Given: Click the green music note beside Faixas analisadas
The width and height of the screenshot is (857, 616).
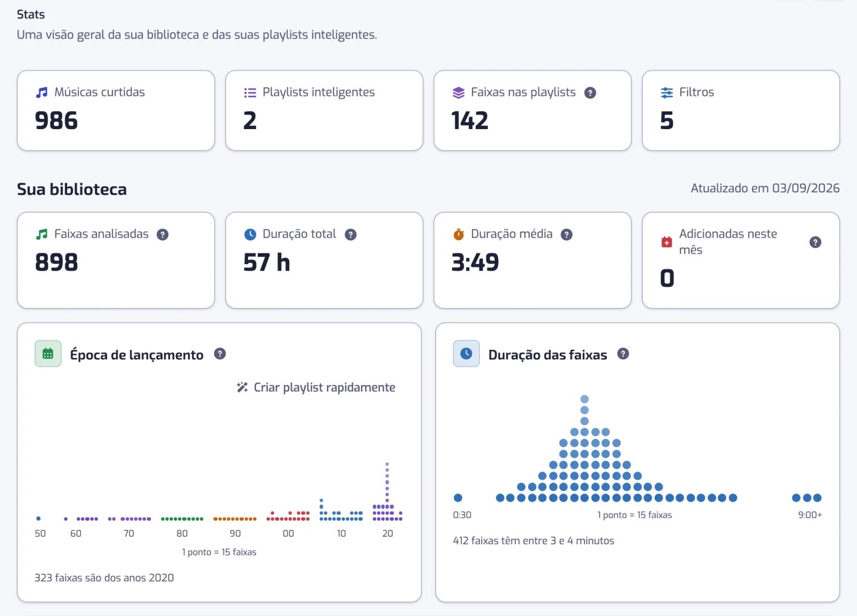Looking at the screenshot, I should (41, 235).
